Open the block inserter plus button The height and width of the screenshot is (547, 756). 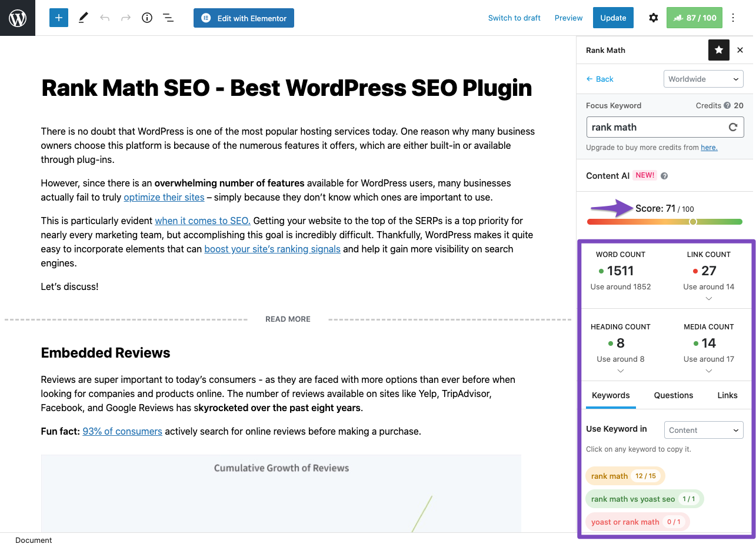59,18
